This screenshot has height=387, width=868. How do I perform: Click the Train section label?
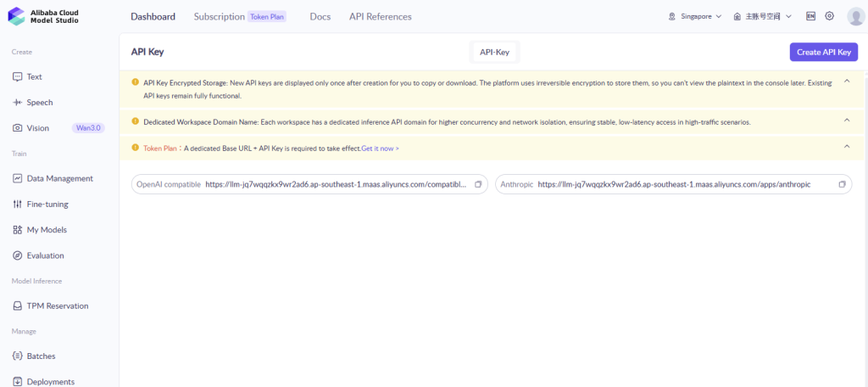tap(19, 154)
